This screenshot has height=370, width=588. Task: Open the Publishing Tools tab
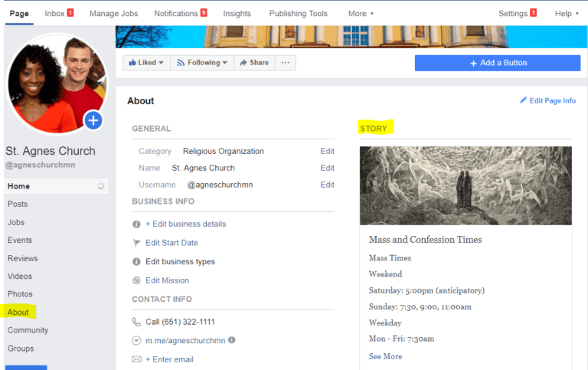pos(299,14)
